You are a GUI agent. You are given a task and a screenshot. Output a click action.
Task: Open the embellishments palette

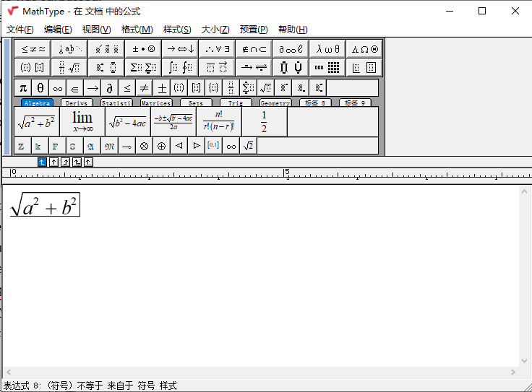tap(106, 49)
